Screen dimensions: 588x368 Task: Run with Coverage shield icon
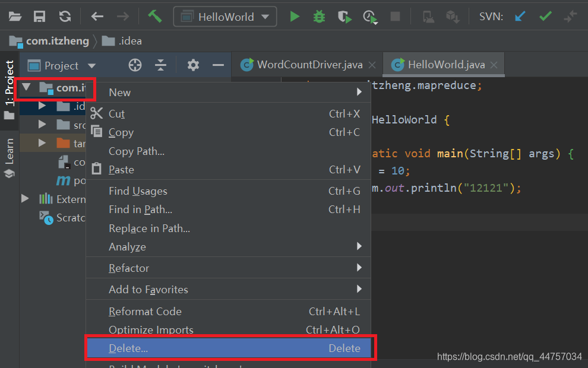[x=344, y=17]
